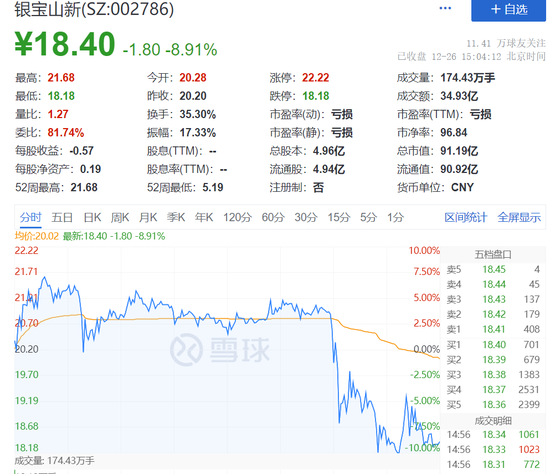Screen dimensions: 550x474
Task: Open the 30分 chart tab
Action: pos(306,218)
